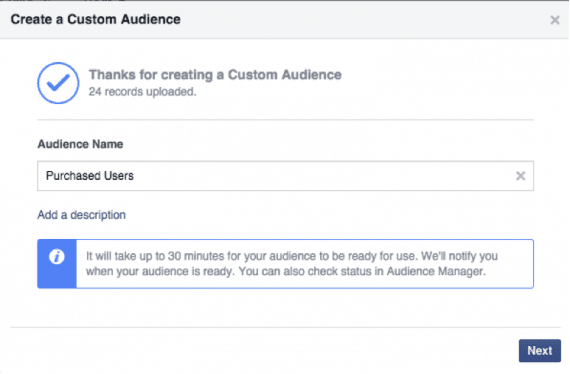Click the info icon in notice box

(57, 257)
